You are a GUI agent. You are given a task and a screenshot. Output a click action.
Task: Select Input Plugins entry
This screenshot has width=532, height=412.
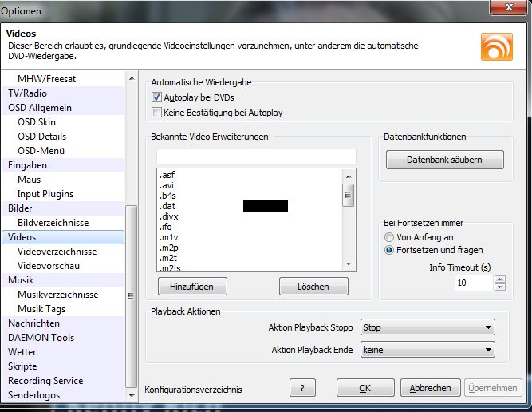pyautogui.click(x=63, y=193)
